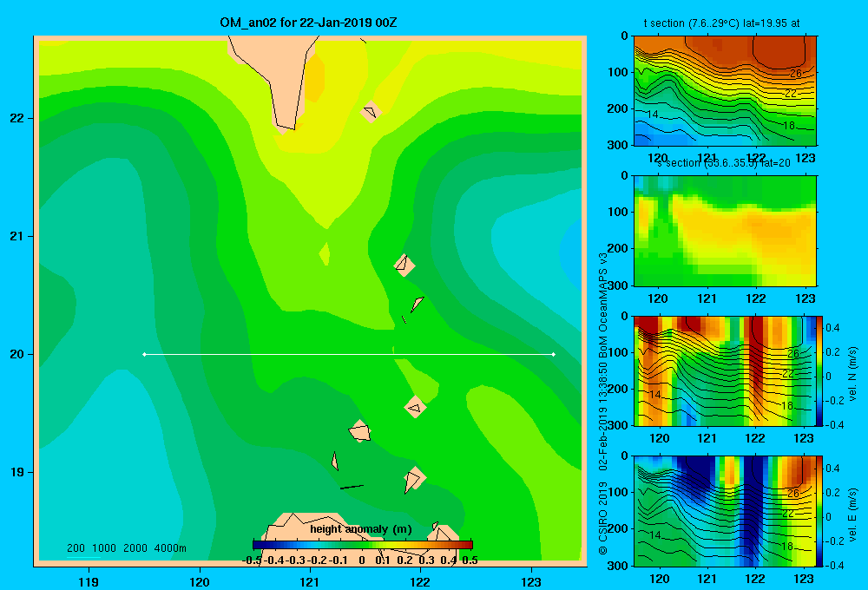Click the vertical CSIRO BoM OceanMAPS v3 credit text
The height and width of the screenshot is (590, 868).
603,403
